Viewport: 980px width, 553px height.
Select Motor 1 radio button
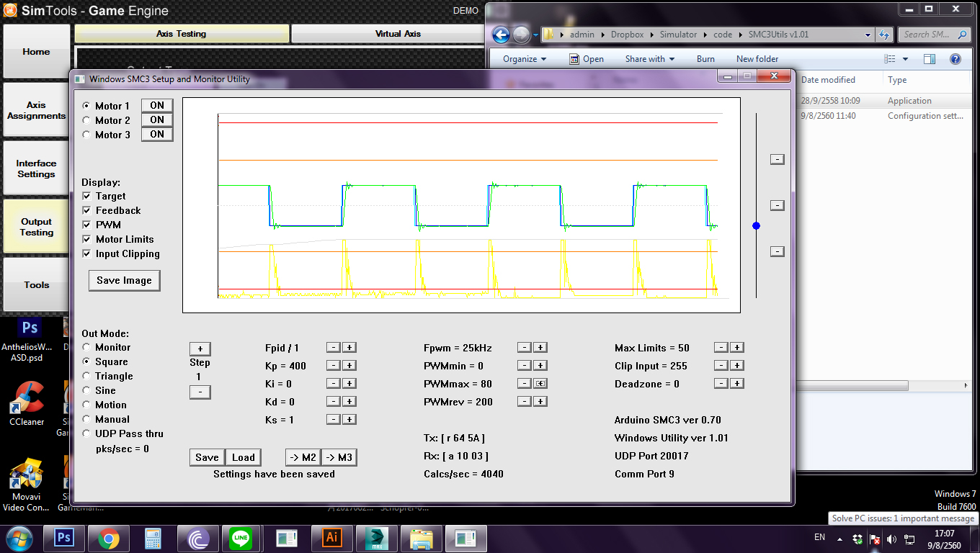click(86, 106)
